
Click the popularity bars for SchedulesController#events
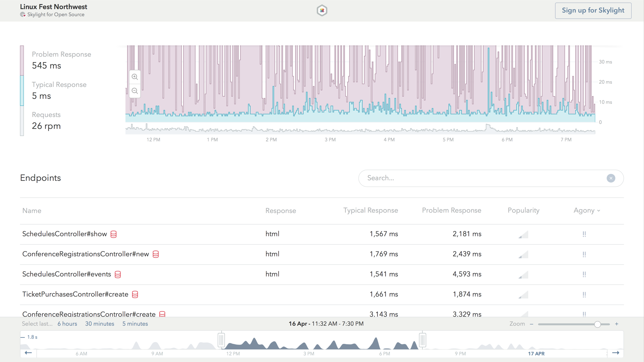[523, 275]
